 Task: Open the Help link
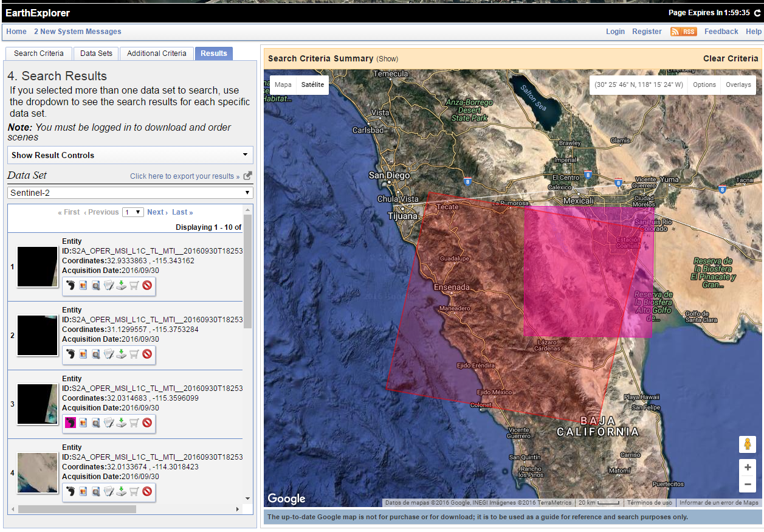click(x=754, y=32)
